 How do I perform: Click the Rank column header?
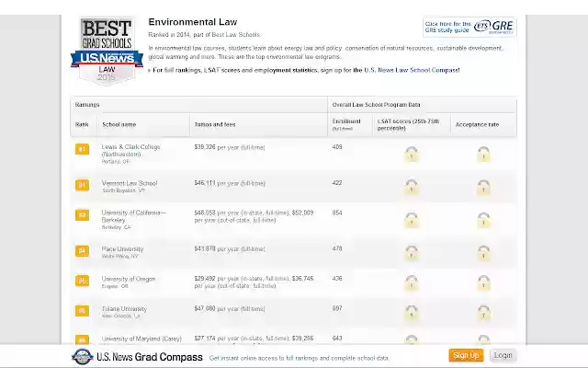tap(82, 125)
